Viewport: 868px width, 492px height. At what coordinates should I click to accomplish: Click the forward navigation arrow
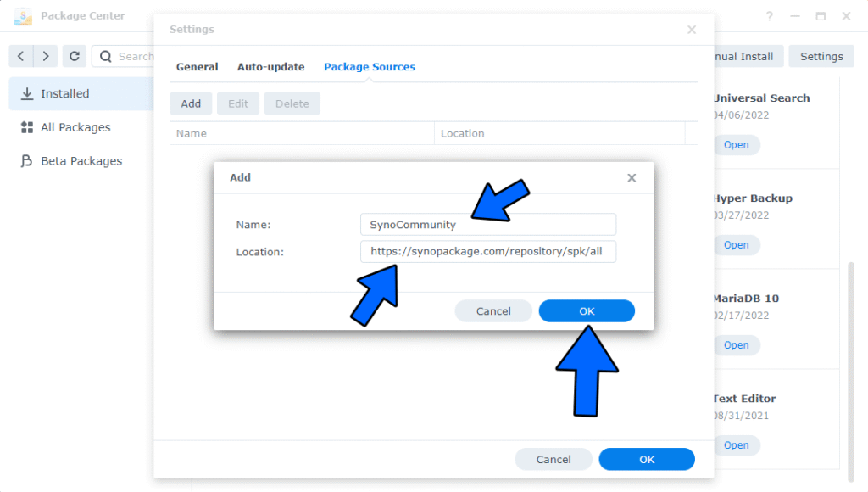(46, 56)
